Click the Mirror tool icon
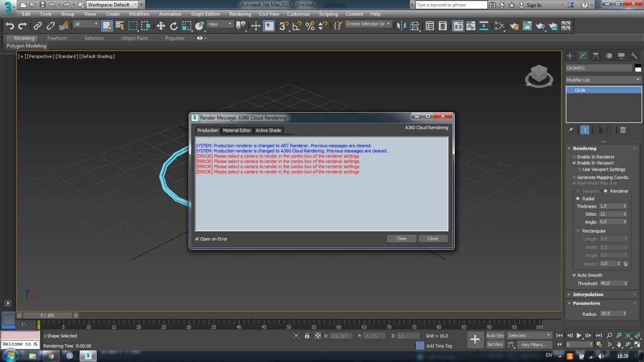 click(401, 26)
